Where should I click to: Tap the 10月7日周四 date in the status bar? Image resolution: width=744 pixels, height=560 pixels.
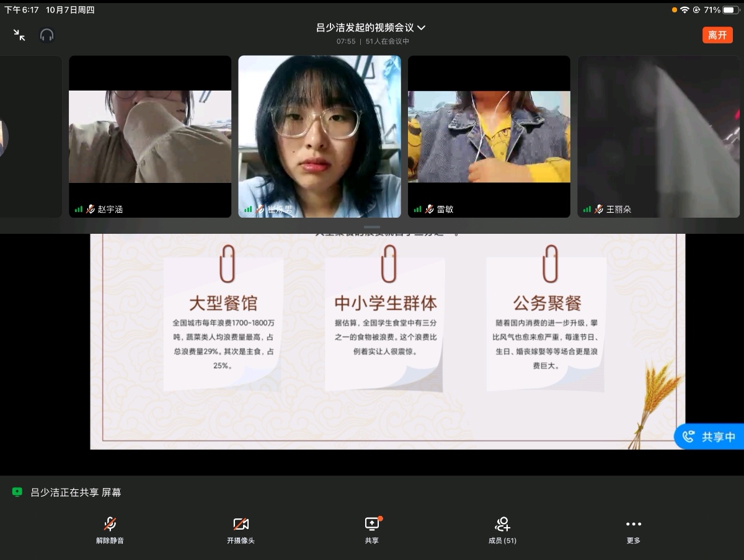tap(70, 10)
